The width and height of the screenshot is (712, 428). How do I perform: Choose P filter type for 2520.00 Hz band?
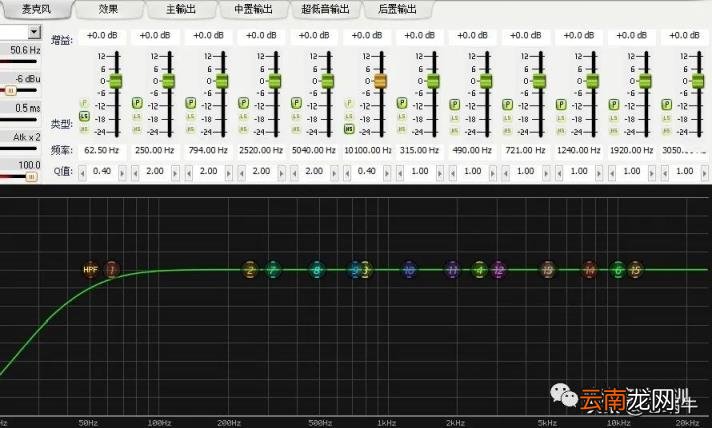tap(243, 103)
